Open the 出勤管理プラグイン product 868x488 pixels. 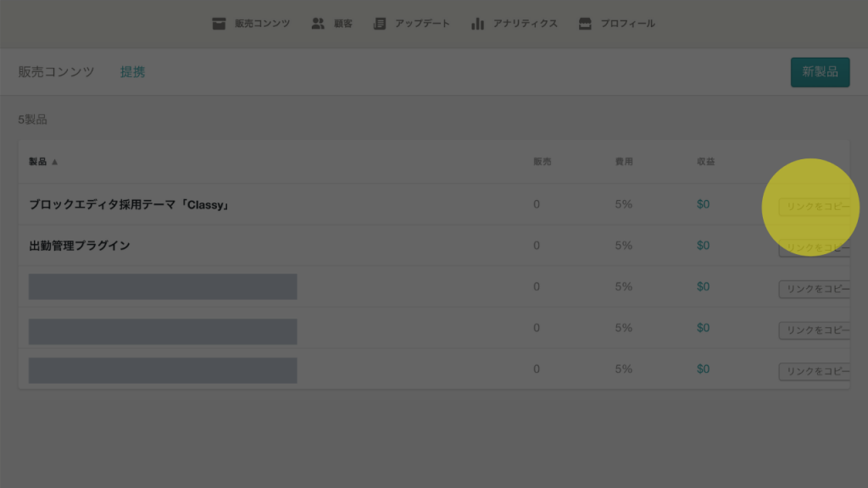[80, 246]
